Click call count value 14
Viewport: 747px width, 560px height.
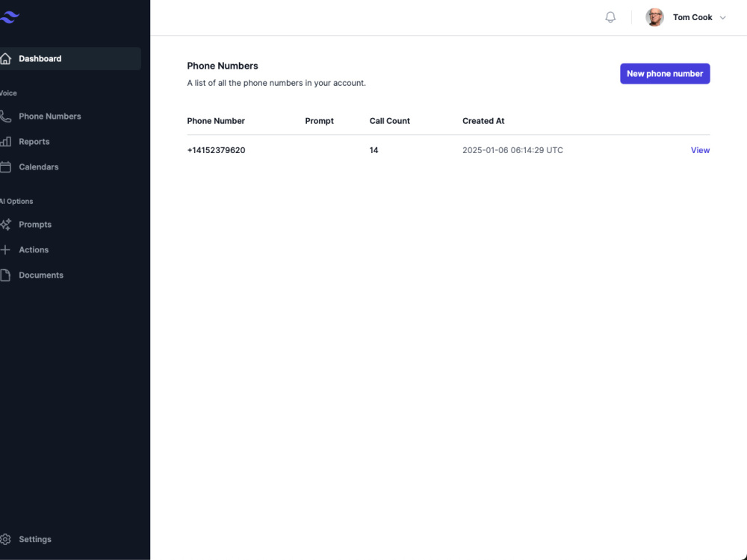pyautogui.click(x=373, y=150)
